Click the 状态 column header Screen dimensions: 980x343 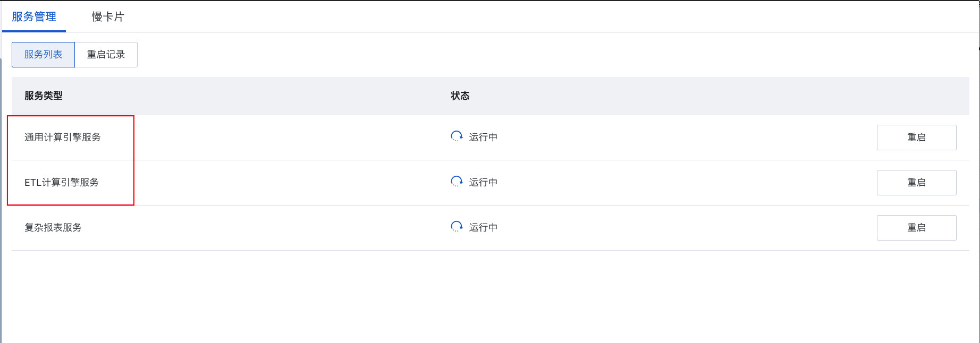click(460, 96)
